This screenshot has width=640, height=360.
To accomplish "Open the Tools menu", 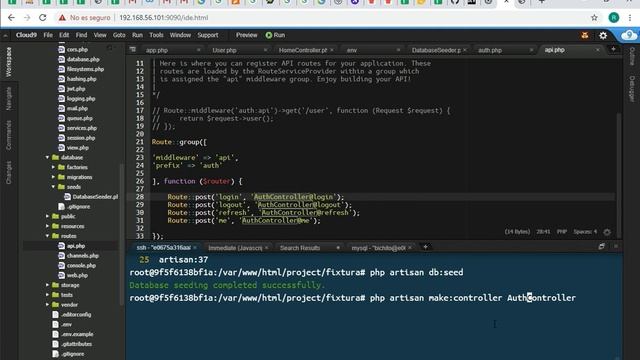I will 156,35.
